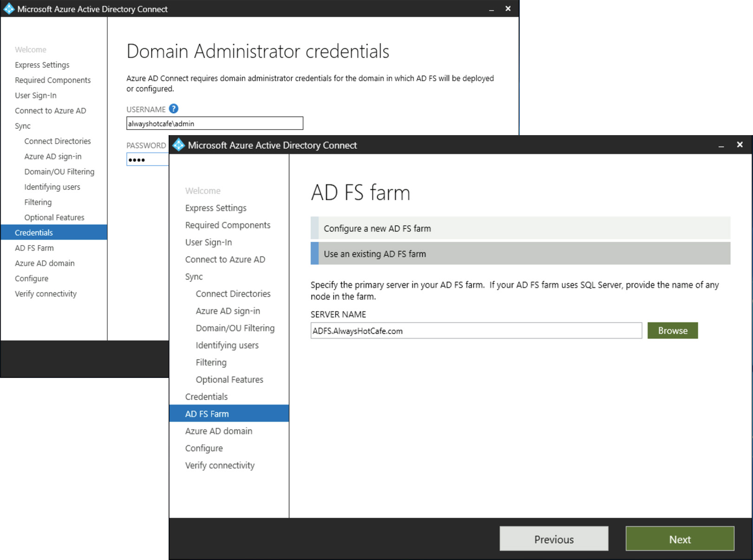Select Azure AD domain step in front sidebar

tap(218, 431)
